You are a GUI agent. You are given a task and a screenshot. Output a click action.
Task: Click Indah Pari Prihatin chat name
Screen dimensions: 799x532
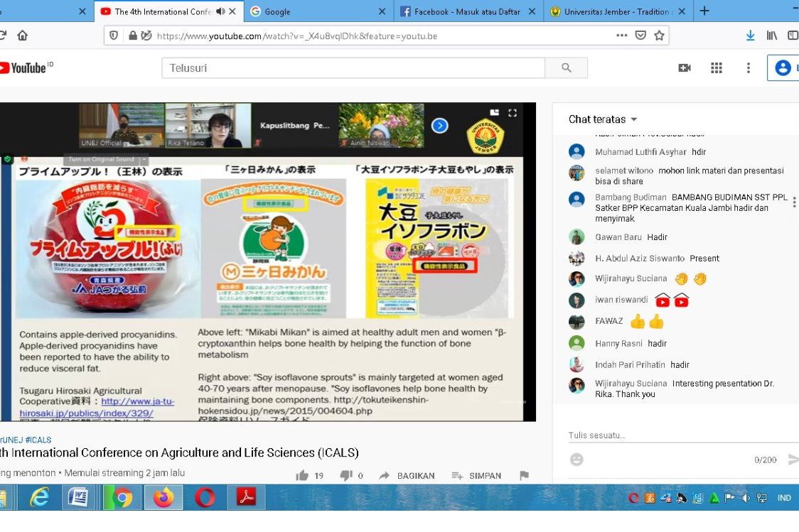coord(630,365)
